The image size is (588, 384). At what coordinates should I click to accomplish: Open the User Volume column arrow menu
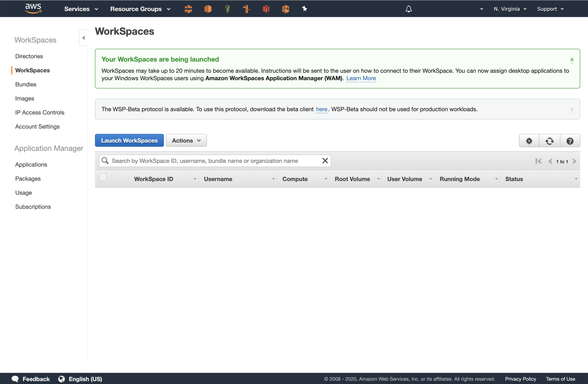(x=431, y=179)
